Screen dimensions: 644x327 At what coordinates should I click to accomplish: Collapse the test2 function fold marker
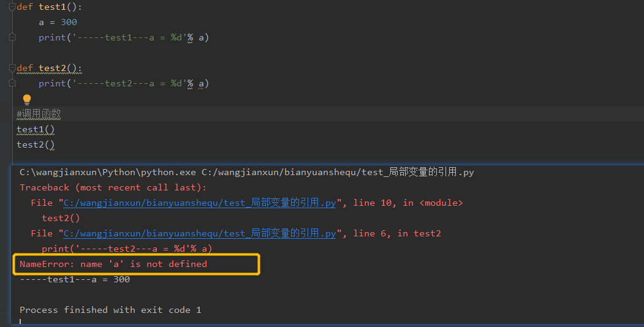pos(12,68)
